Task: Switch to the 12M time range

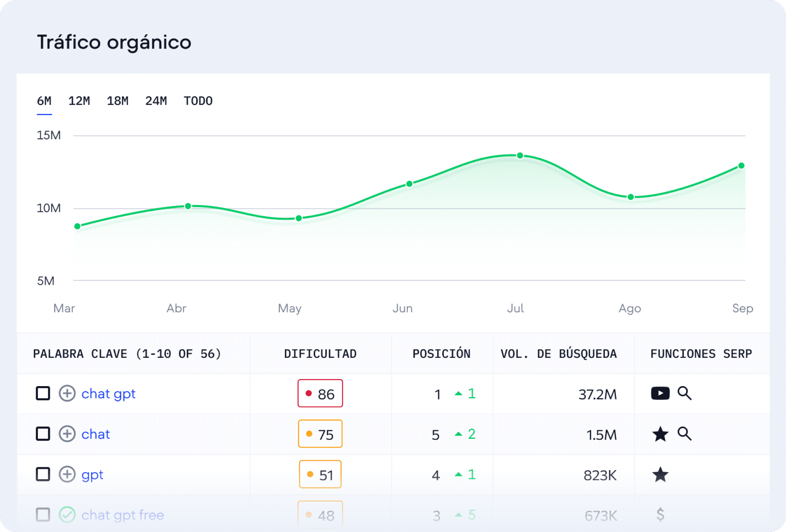Action: [79, 101]
